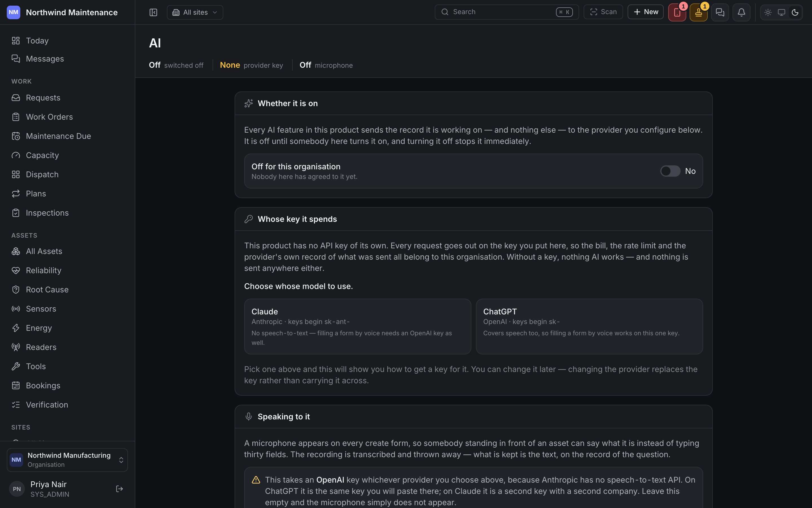
Task: Click the All Assets boxes icon
Action: [16, 251]
